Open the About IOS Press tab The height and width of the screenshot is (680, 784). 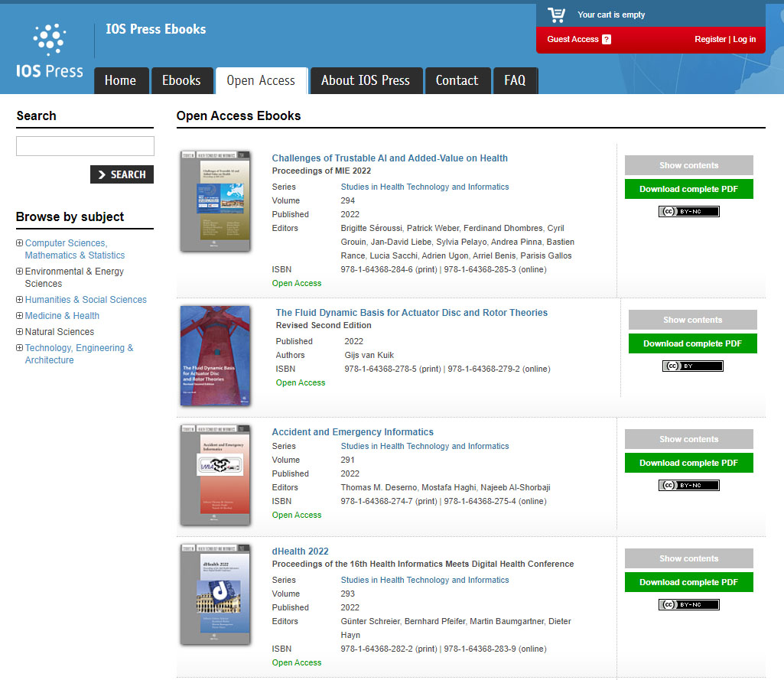366,80
